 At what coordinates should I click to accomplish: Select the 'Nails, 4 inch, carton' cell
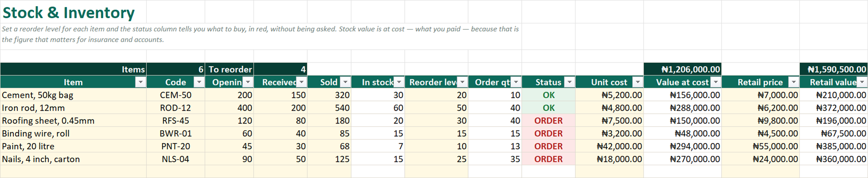[x=73, y=159]
